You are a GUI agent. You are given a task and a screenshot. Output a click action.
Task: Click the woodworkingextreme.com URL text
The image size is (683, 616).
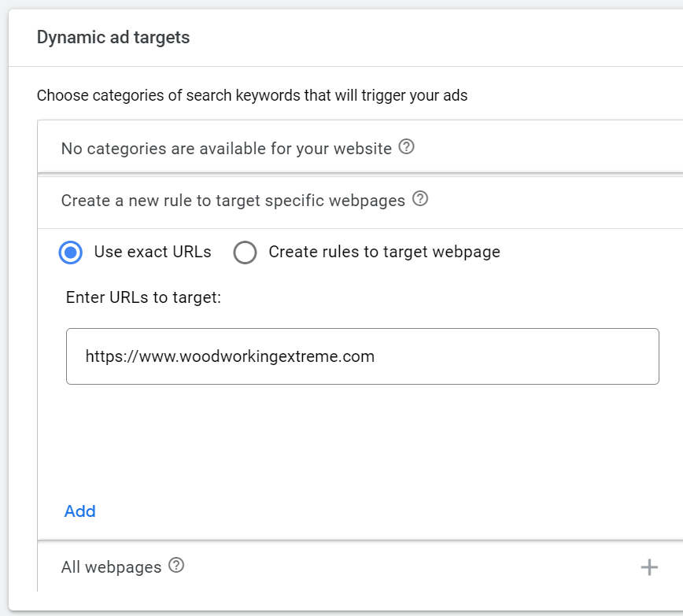click(x=230, y=356)
